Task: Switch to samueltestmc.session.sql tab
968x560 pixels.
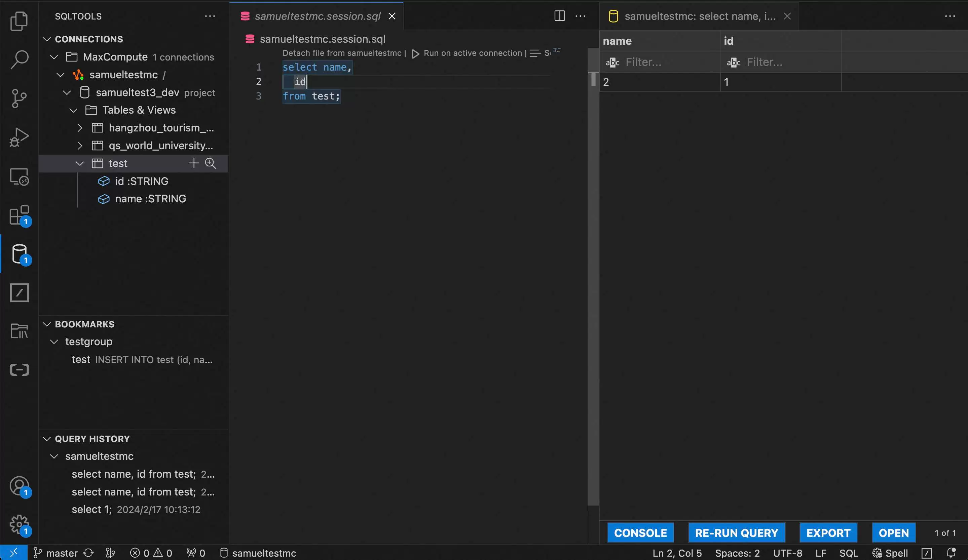Action: point(317,16)
